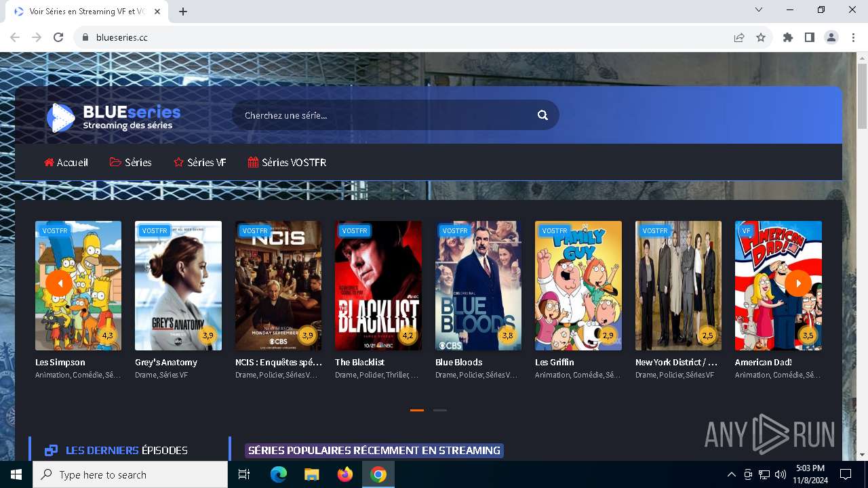Click the browser forward button
The image size is (868, 488).
pos(37,37)
